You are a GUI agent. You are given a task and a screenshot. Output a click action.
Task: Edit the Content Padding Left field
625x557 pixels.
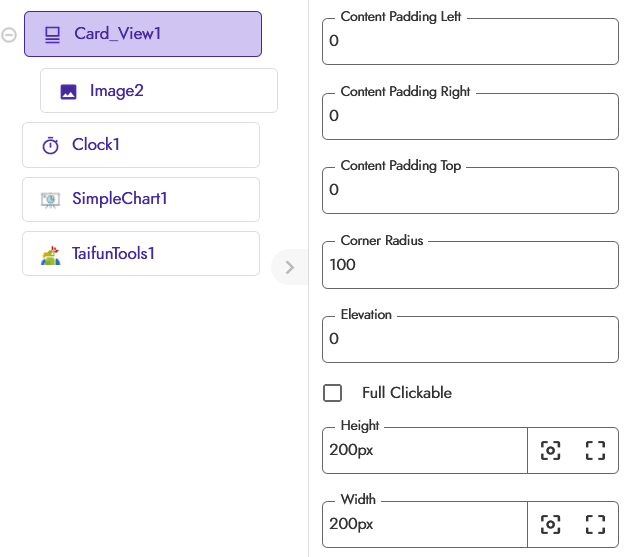pos(470,41)
